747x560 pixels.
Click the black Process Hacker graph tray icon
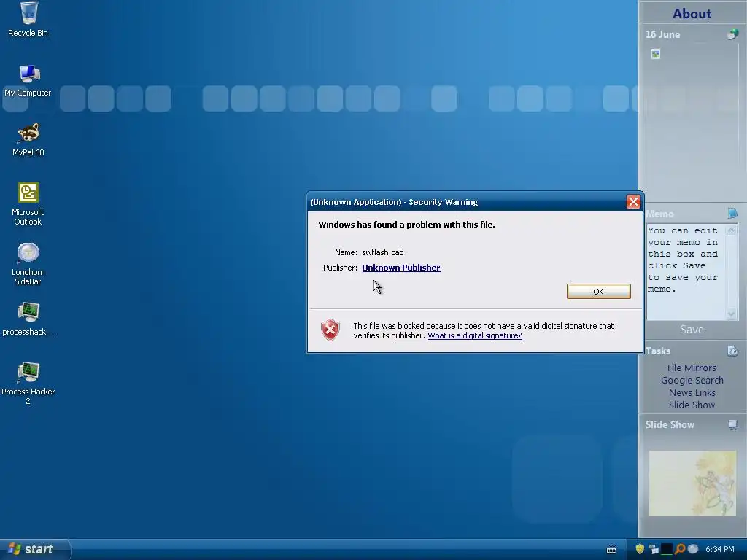coord(667,549)
